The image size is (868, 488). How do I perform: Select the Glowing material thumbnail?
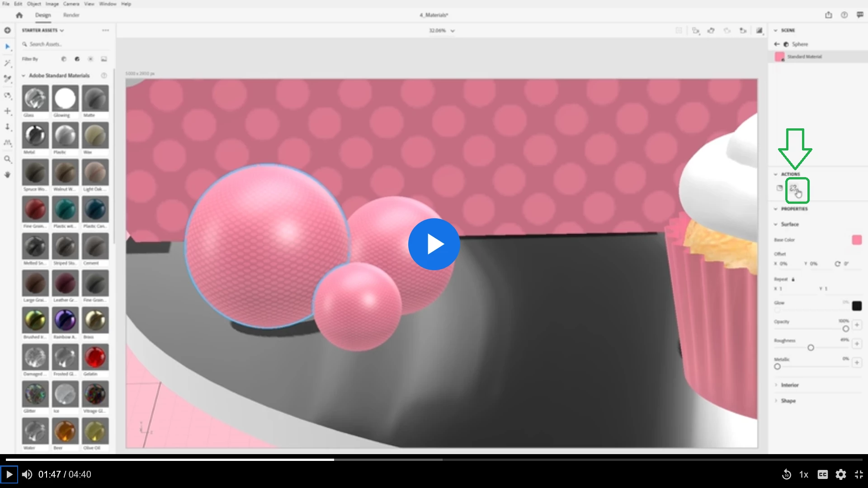pos(65,98)
